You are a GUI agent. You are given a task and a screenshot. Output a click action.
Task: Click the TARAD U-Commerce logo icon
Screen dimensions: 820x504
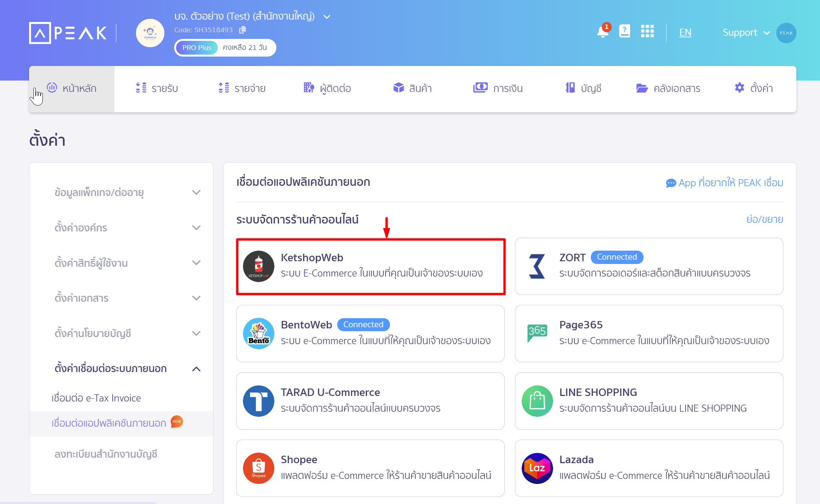[259, 401]
